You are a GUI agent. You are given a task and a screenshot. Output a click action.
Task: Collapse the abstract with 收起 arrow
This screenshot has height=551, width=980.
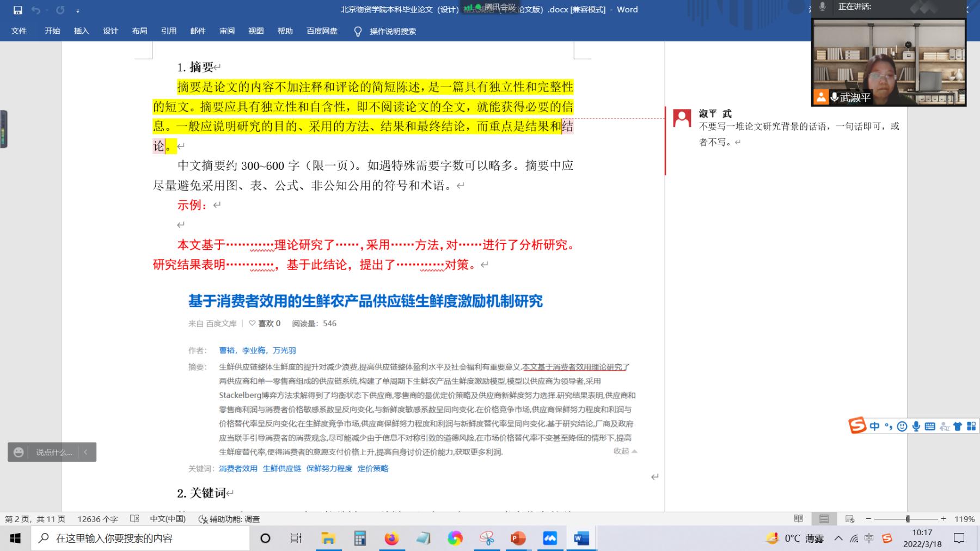625,451
